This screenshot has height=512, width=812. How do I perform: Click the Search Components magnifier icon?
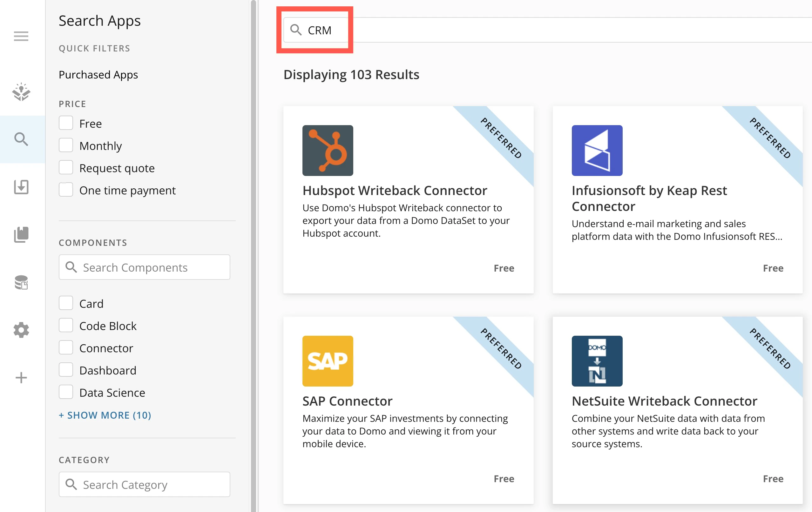pyautogui.click(x=71, y=267)
